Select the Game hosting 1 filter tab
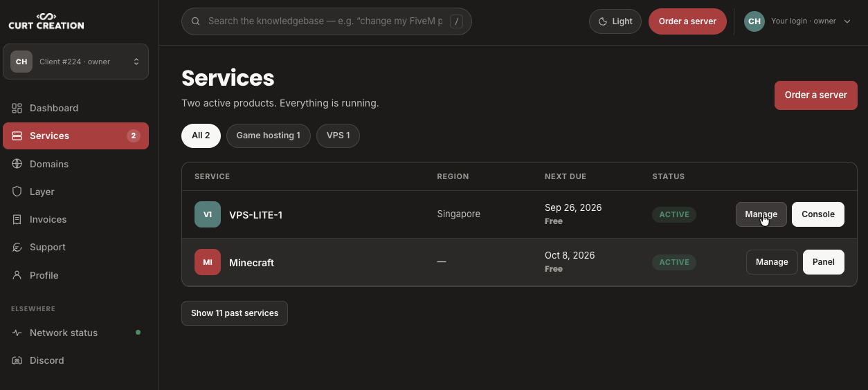Viewport: 868px width, 390px height. coord(269,136)
